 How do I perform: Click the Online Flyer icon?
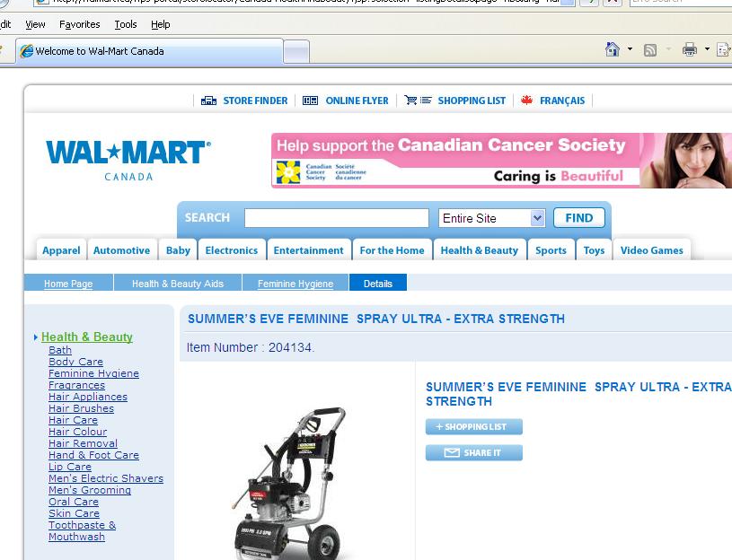coord(311,101)
